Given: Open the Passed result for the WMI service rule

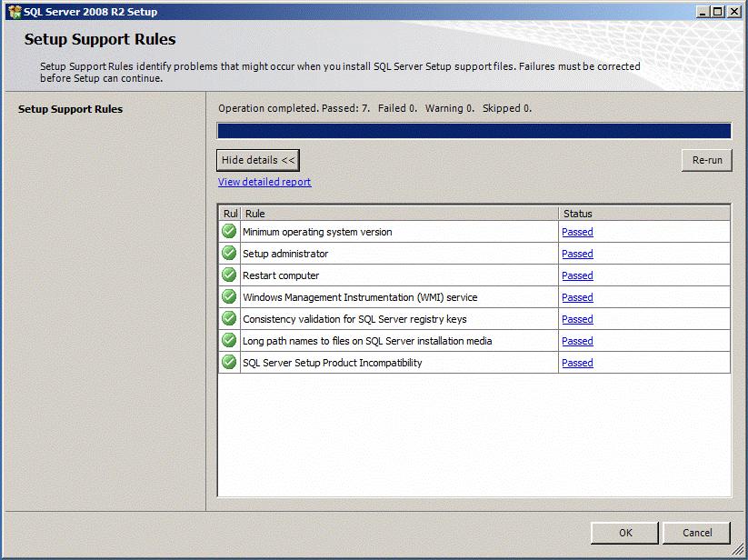Looking at the screenshot, I should [x=577, y=296].
